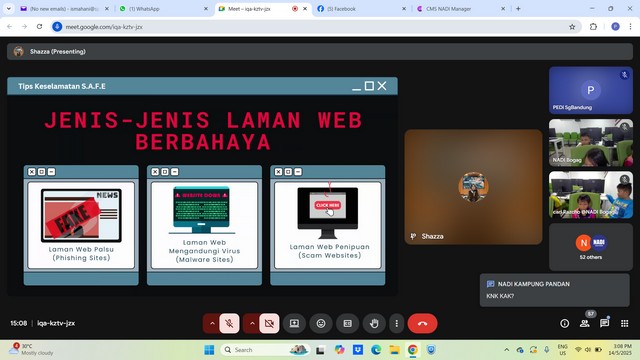
Task: Select the PEDi SgBandung participant tile
Action: pos(591,90)
